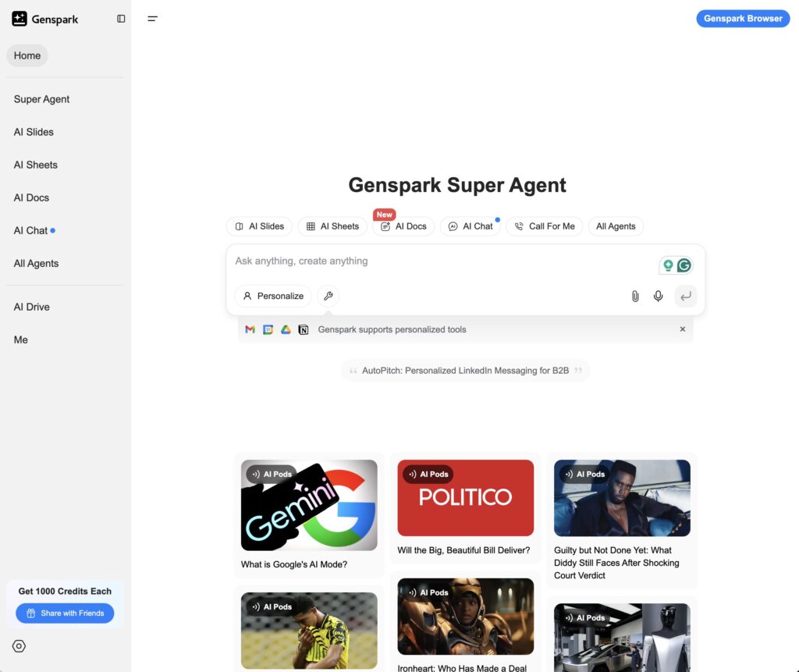Click the Notion icon
This screenshot has height=672, width=799.
point(304,329)
